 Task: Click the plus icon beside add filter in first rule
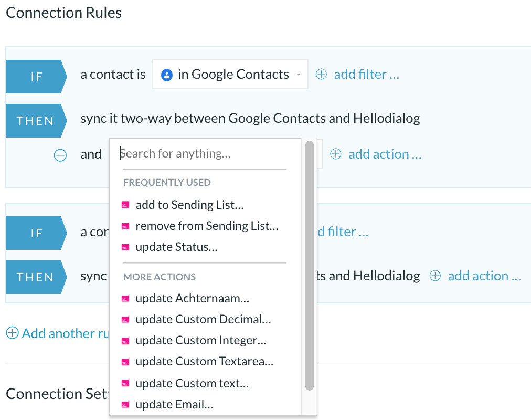[321, 74]
